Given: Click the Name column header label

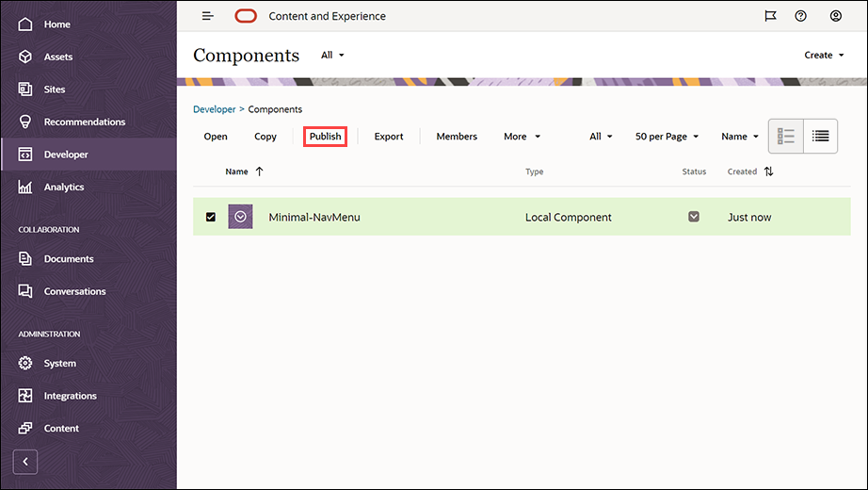Looking at the screenshot, I should [x=236, y=171].
